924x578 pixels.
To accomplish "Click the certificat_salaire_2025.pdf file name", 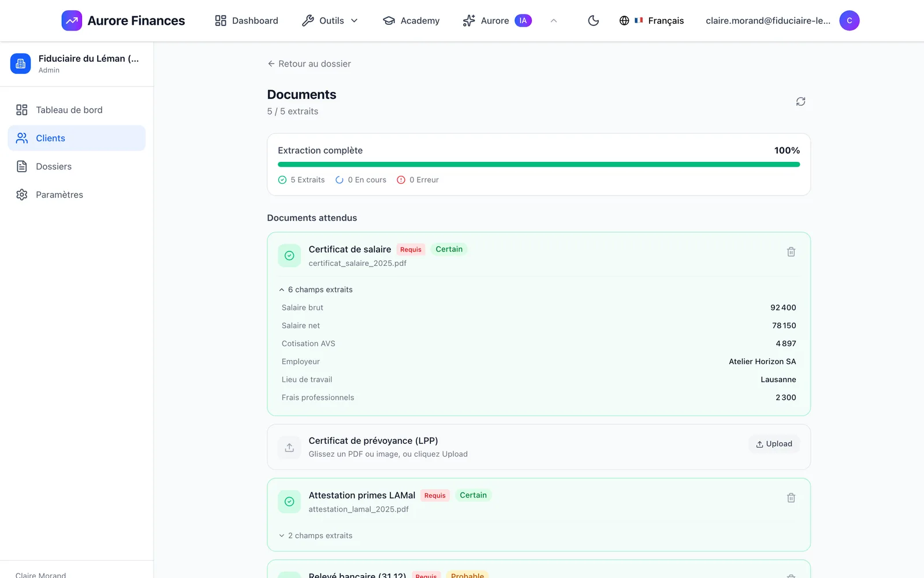I will click(x=357, y=263).
